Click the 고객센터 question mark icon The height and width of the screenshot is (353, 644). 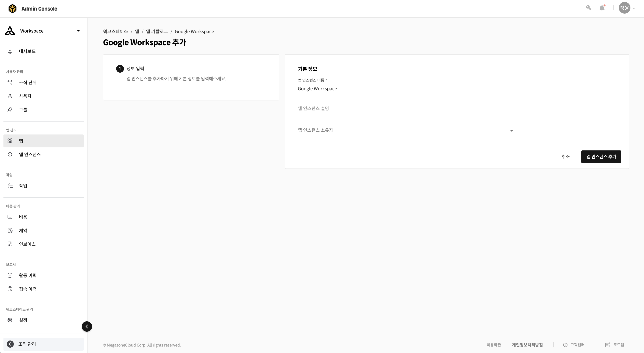[x=565, y=345]
